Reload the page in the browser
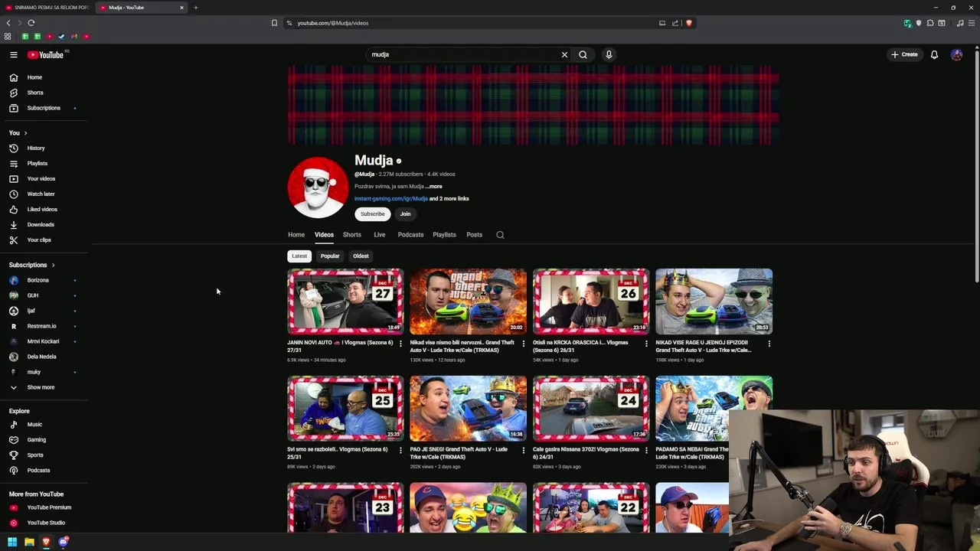This screenshot has width=980, height=551. click(x=31, y=23)
